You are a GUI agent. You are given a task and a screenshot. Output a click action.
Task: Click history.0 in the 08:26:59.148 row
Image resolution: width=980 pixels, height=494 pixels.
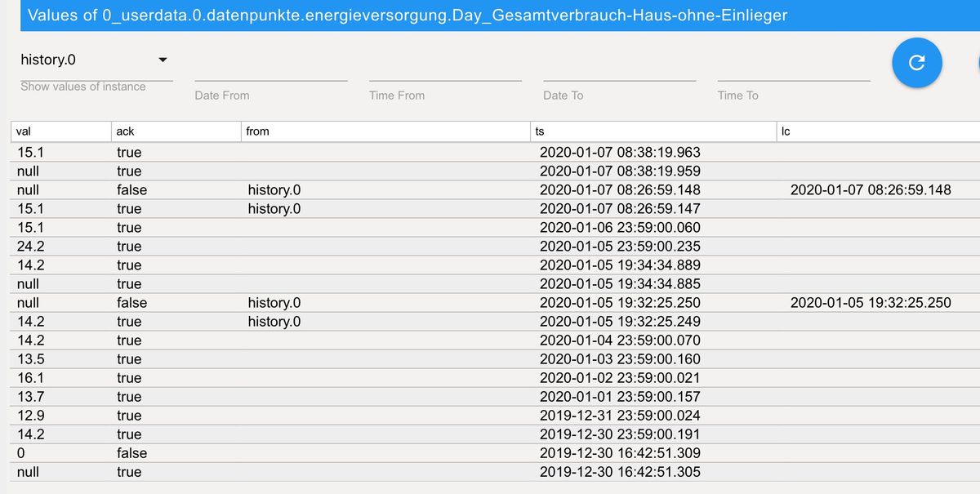point(274,190)
